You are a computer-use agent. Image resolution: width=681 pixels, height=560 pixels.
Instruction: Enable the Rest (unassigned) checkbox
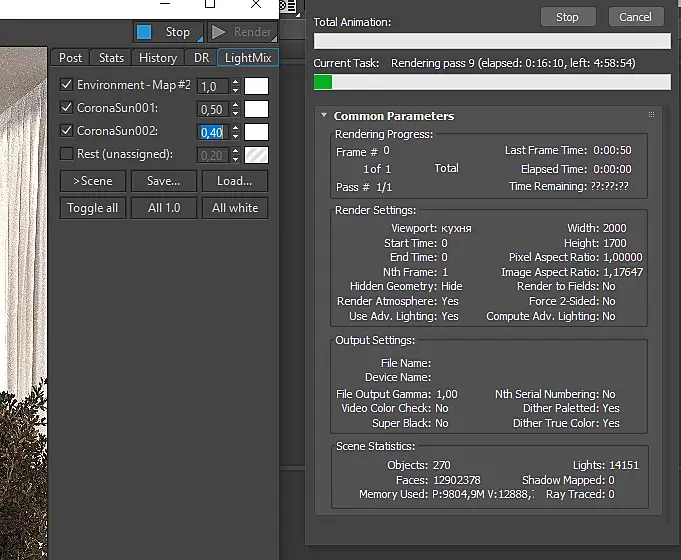[66, 153]
